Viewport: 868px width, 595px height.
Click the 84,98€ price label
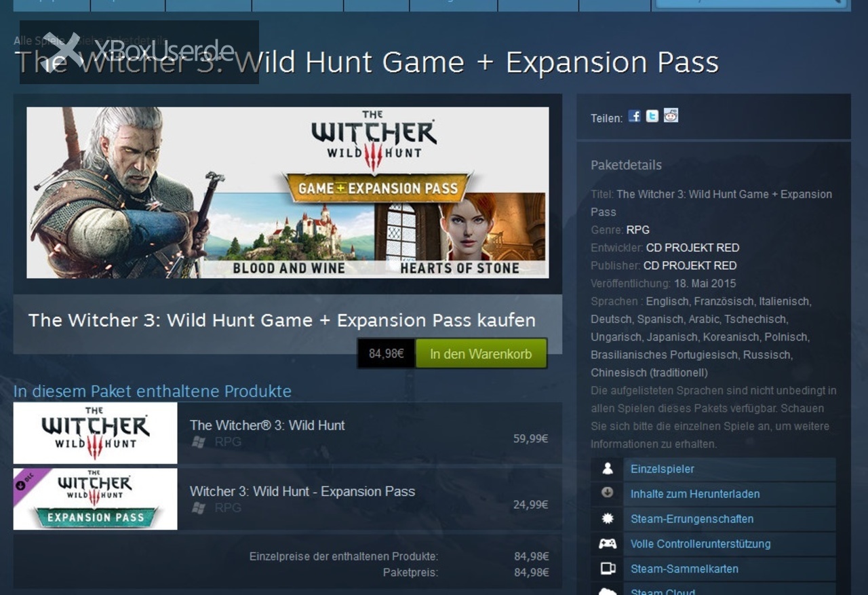387,353
